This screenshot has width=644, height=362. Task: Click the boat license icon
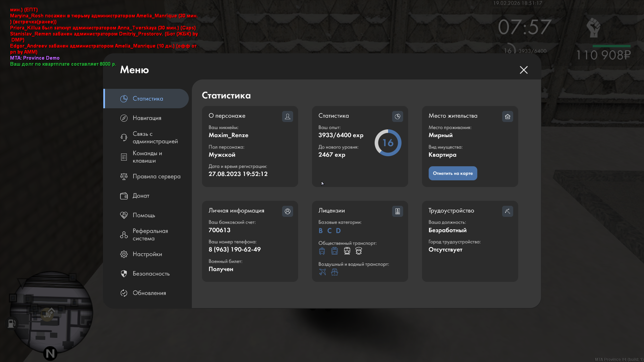coord(334,272)
